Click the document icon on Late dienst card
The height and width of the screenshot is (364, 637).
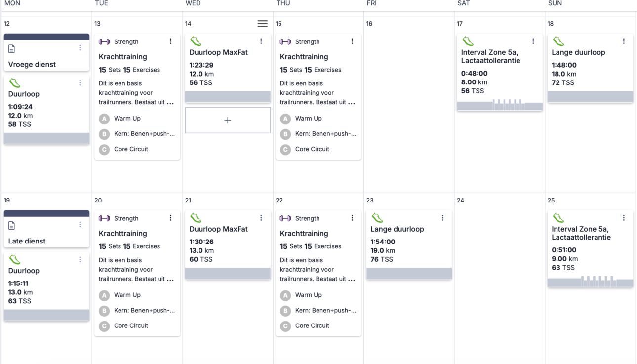pos(12,225)
